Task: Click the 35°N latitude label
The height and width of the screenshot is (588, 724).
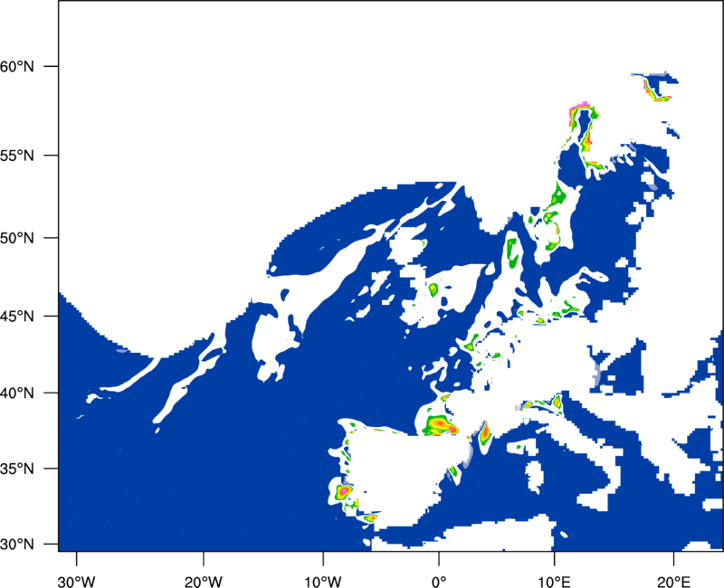Action: 17,469
